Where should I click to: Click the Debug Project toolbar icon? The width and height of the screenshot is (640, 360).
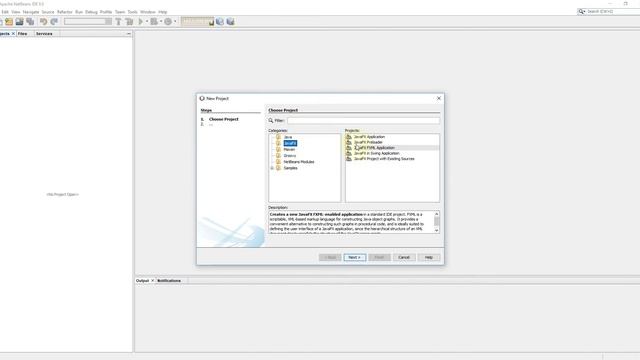[153, 22]
